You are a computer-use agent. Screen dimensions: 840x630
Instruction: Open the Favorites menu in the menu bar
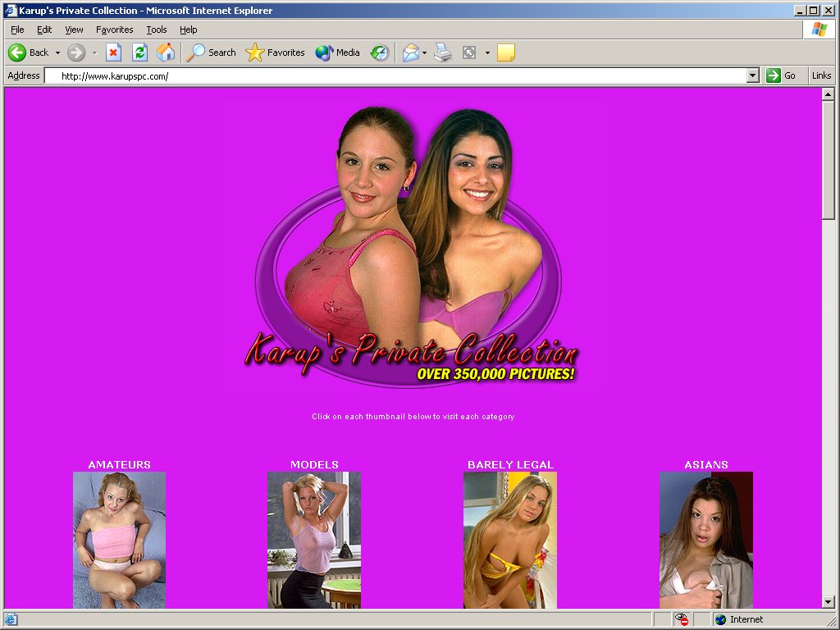pyautogui.click(x=115, y=30)
